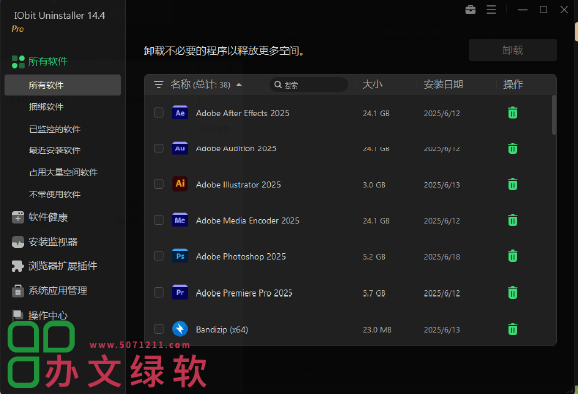This screenshot has width=578, height=395.
Task: Click the Media Encoder Me icon
Action: coord(180,220)
